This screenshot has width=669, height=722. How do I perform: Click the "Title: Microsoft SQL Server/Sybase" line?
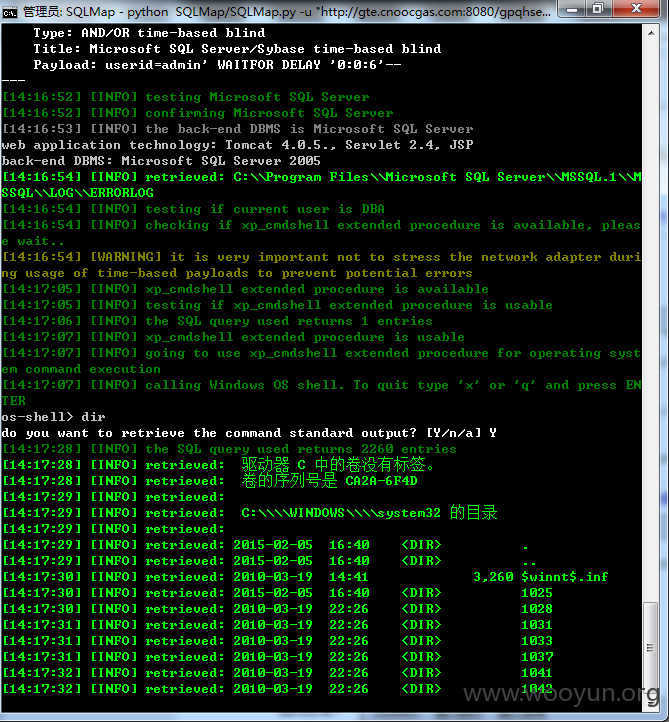click(237, 49)
